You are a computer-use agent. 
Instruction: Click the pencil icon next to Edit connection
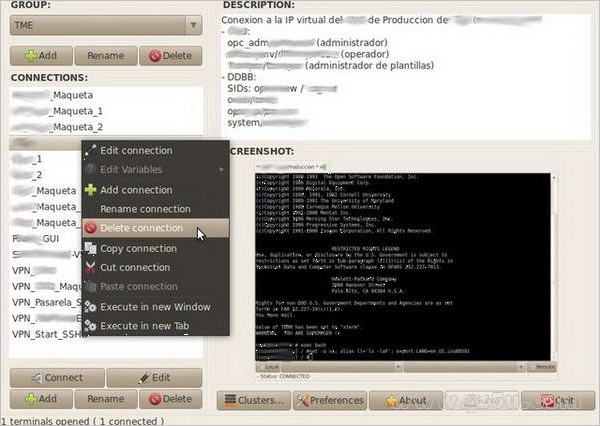(x=91, y=151)
